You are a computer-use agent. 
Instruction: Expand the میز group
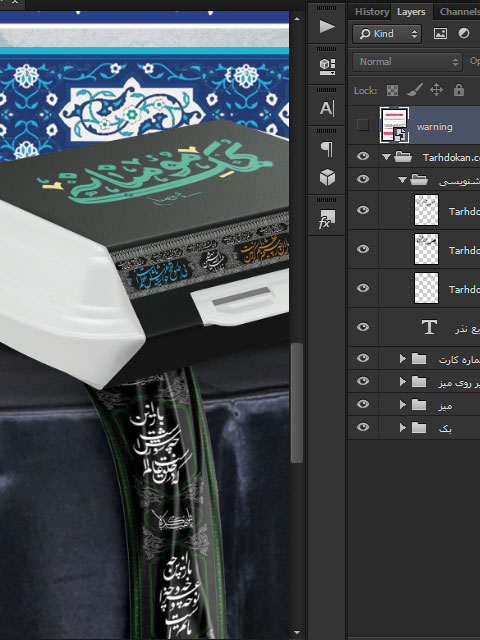[403, 404]
